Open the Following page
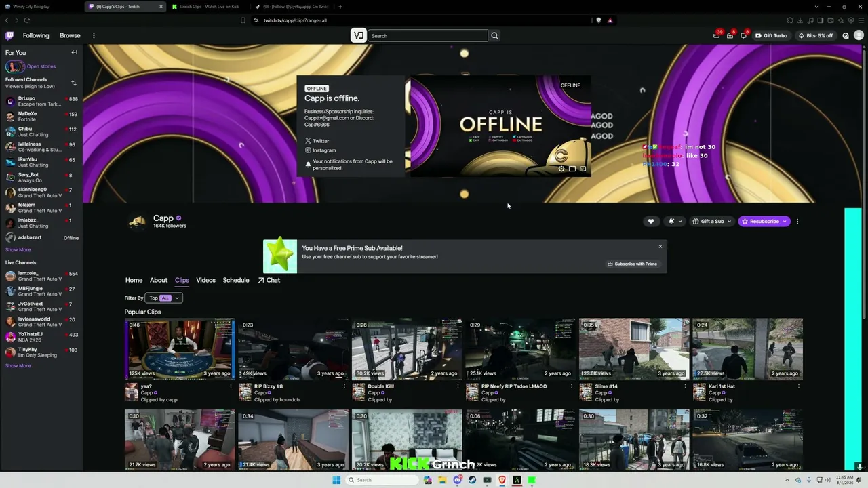This screenshot has width=868, height=488. click(36, 35)
